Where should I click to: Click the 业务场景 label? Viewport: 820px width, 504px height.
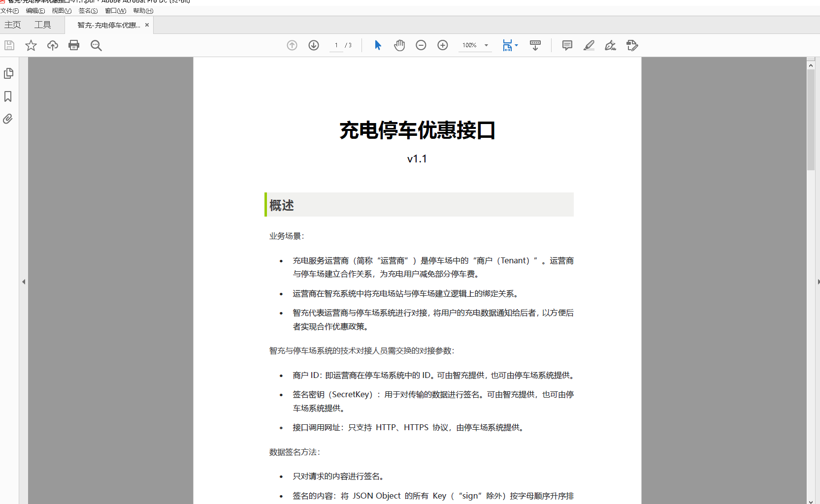coord(287,236)
